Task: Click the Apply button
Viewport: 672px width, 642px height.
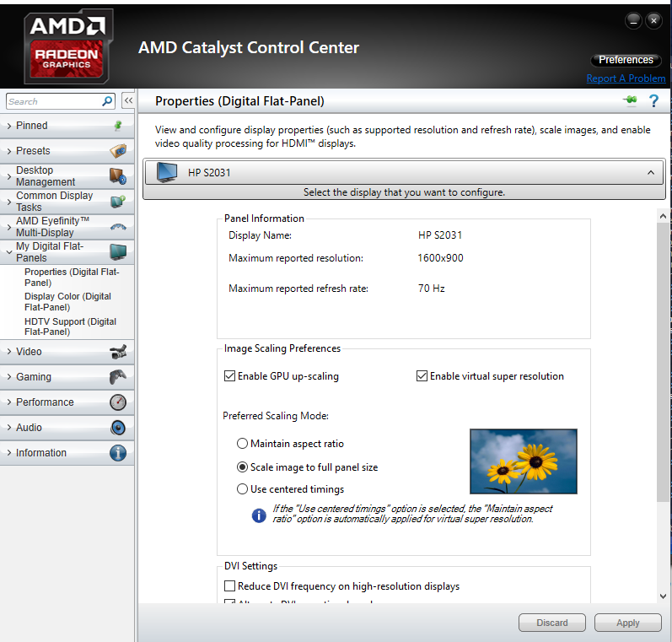Action: [628, 623]
